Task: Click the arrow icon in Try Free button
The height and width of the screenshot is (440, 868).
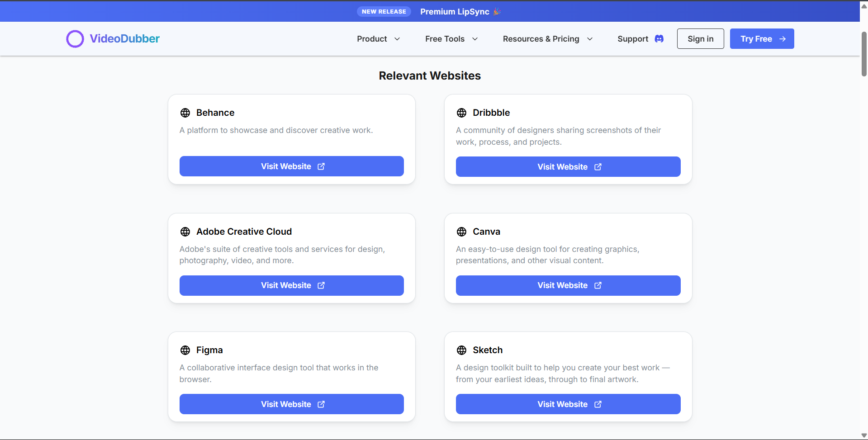Action: pyautogui.click(x=783, y=39)
